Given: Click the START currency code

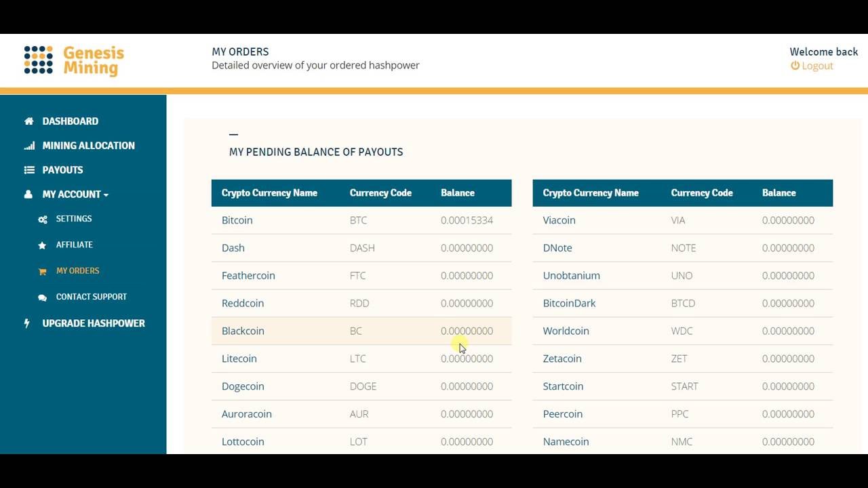Looking at the screenshot, I should tap(684, 386).
